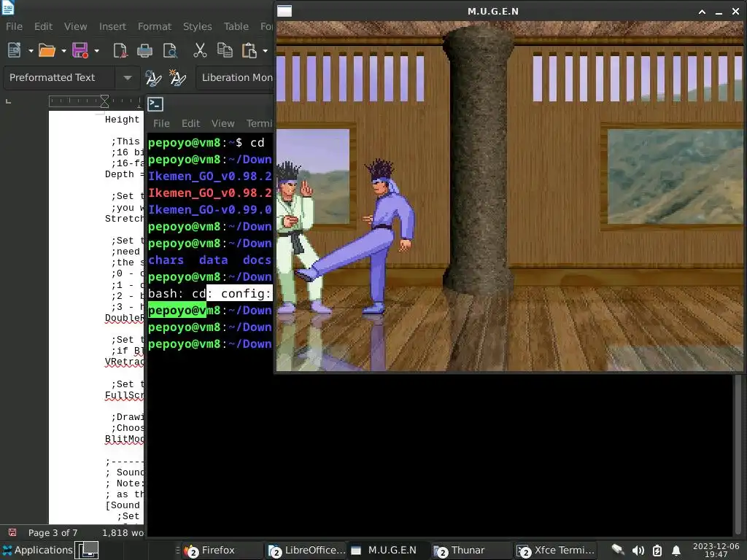Click the Liberation Mono font name box
The width and height of the screenshot is (747, 560).
point(236,77)
